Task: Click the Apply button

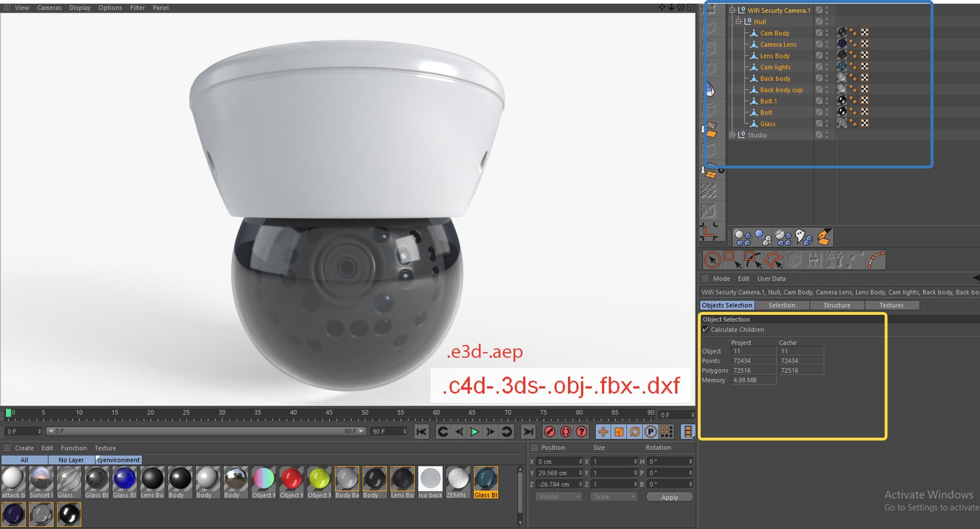Action: pos(670,497)
